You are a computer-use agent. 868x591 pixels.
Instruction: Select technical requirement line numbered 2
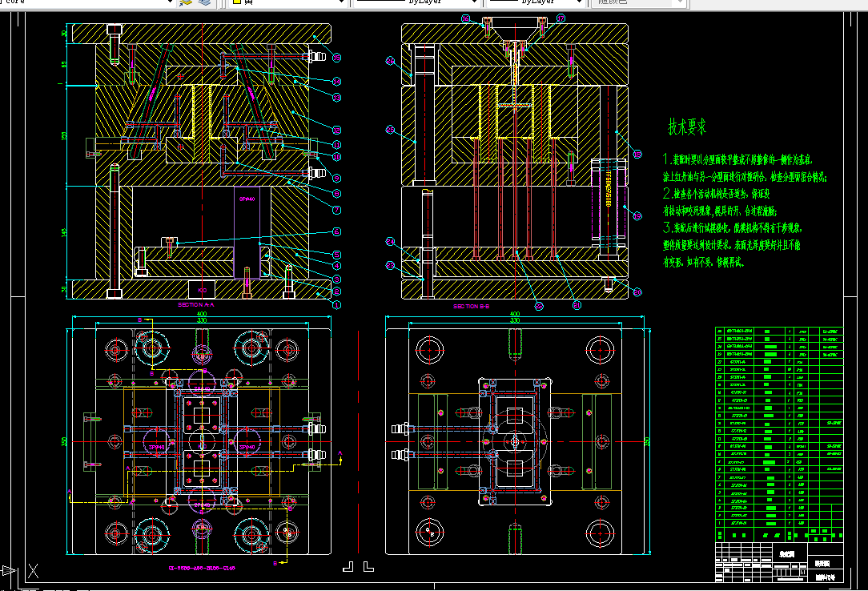pos(717,194)
